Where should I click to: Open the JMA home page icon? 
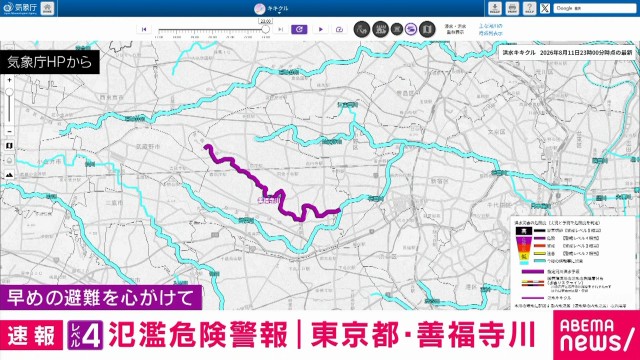(x=47, y=8)
